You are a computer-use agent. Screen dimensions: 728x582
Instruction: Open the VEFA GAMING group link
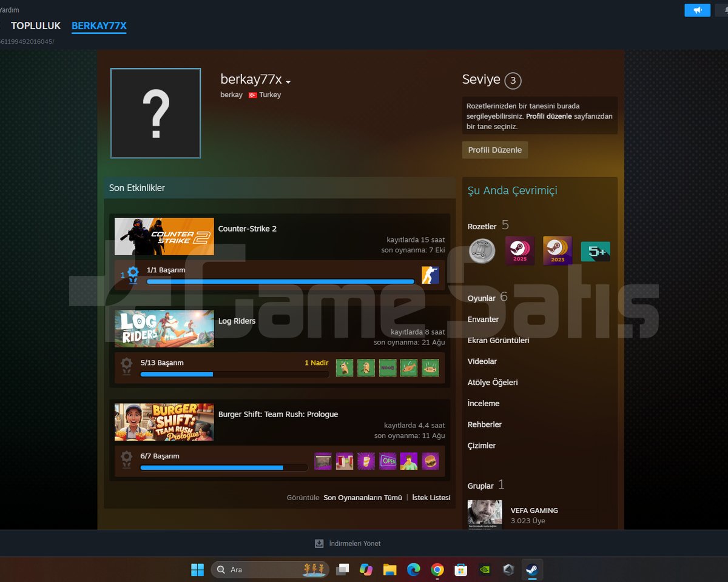[534, 510]
